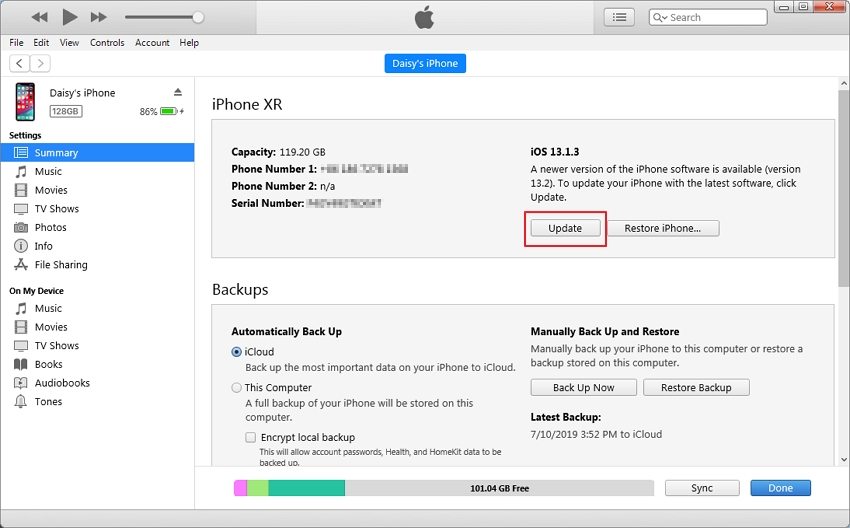Click the iPhone thumbnail in the sidebar
This screenshot has height=528, width=850.
tap(25, 102)
